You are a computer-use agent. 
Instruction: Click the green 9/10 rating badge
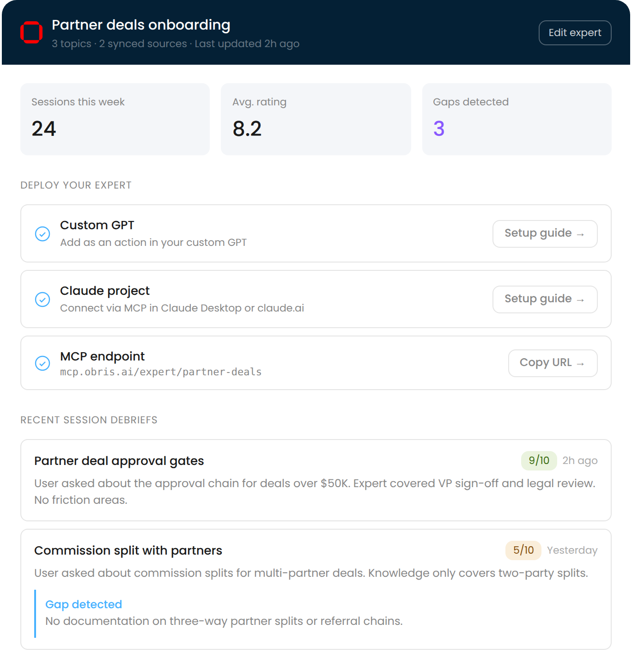click(539, 461)
